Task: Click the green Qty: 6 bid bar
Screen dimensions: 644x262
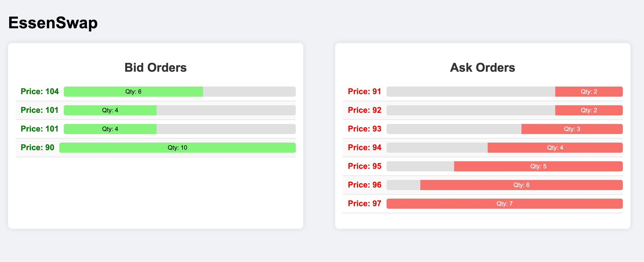Action: coord(133,92)
